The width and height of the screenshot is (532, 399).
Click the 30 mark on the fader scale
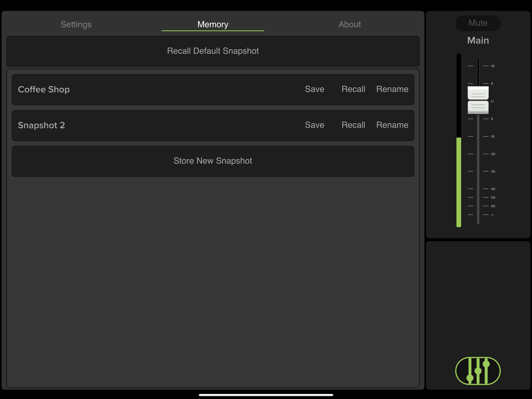tap(493, 171)
